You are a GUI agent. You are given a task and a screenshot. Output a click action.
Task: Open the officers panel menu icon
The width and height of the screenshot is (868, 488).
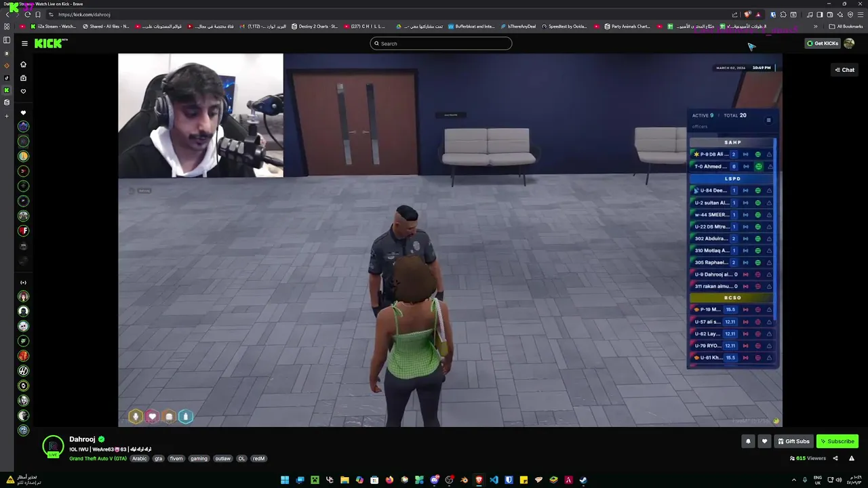click(768, 120)
